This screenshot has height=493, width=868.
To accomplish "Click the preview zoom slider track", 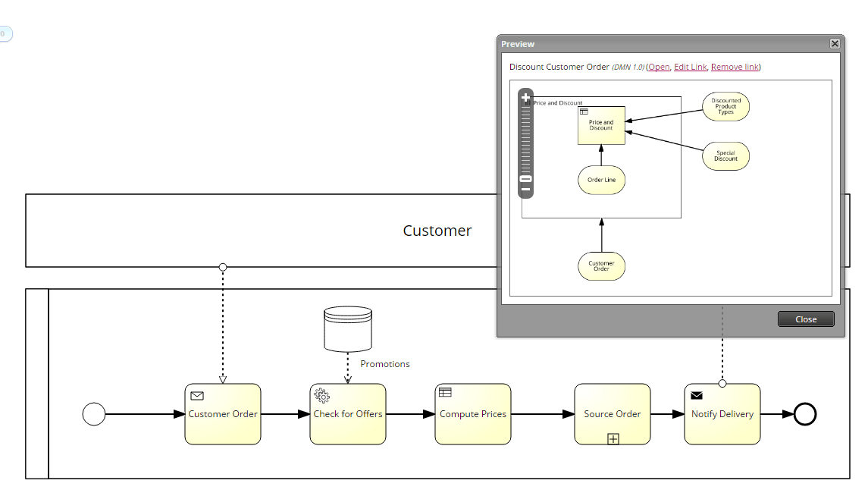I will click(x=526, y=139).
